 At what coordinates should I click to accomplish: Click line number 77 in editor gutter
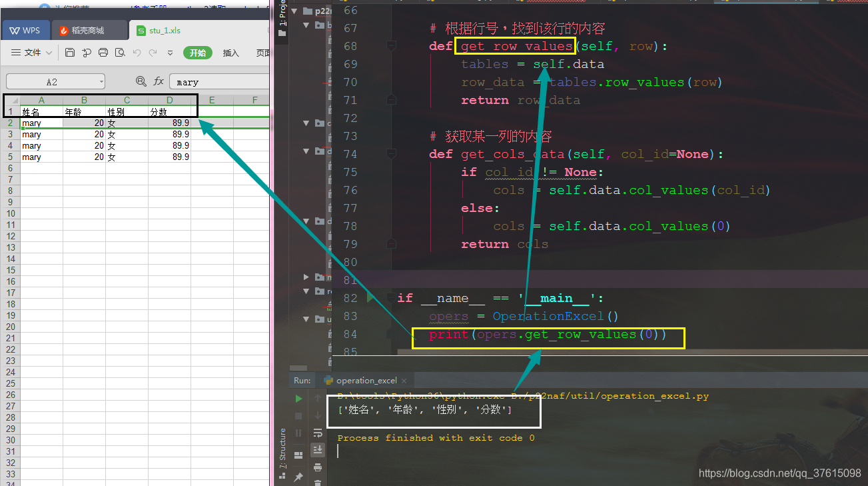point(350,208)
